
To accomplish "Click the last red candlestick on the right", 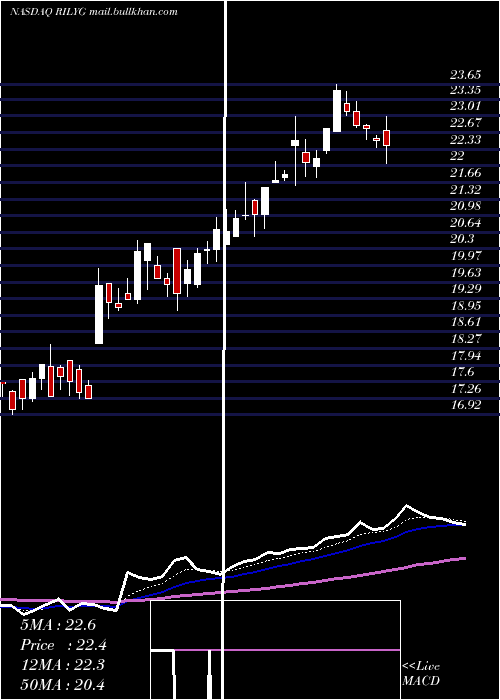I will (x=387, y=138).
